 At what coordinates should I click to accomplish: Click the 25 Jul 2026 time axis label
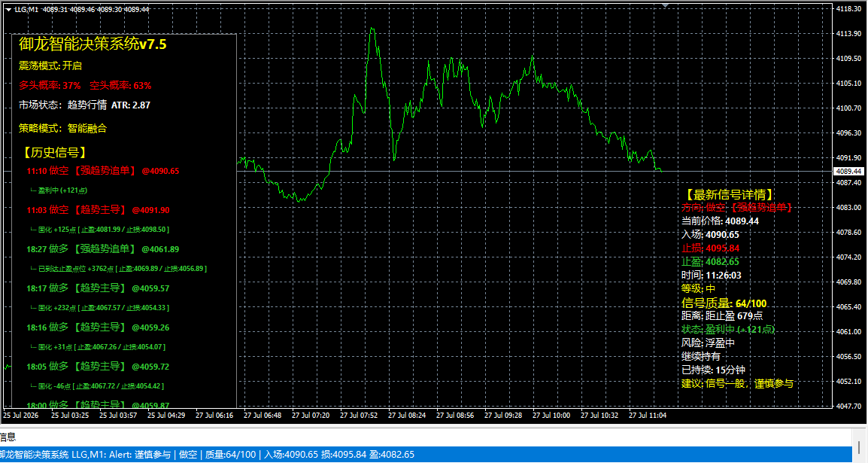point(21,416)
